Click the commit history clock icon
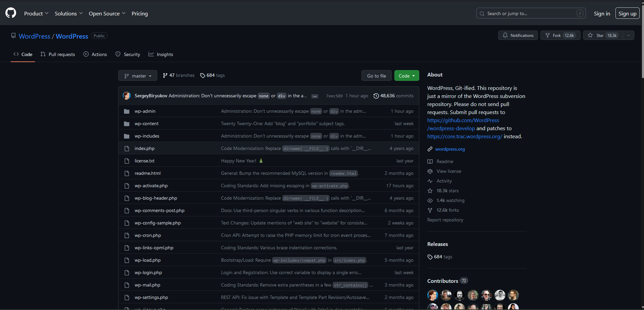 pos(376,96)
